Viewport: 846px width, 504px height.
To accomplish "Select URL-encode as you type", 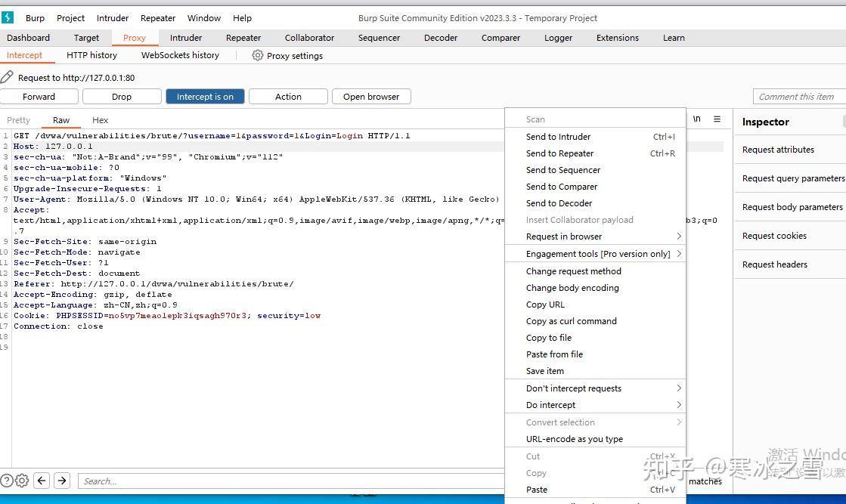I will (x=595, y=439).
